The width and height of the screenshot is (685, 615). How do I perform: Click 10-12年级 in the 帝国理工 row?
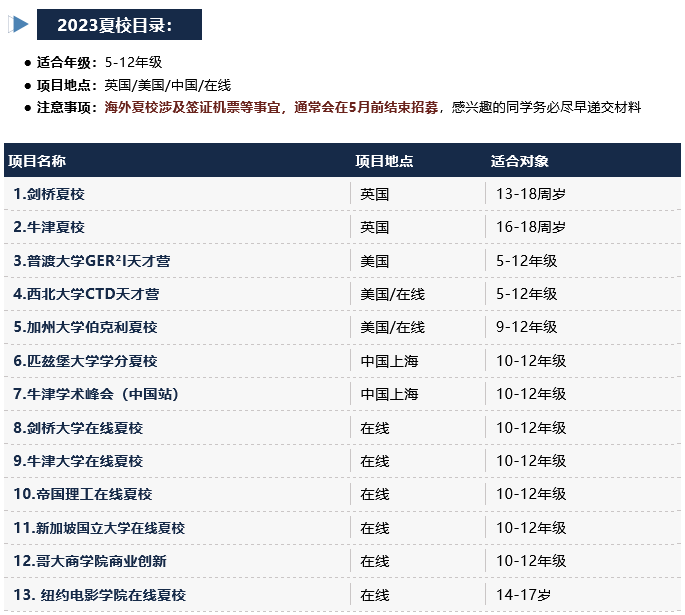coord(531,494)
